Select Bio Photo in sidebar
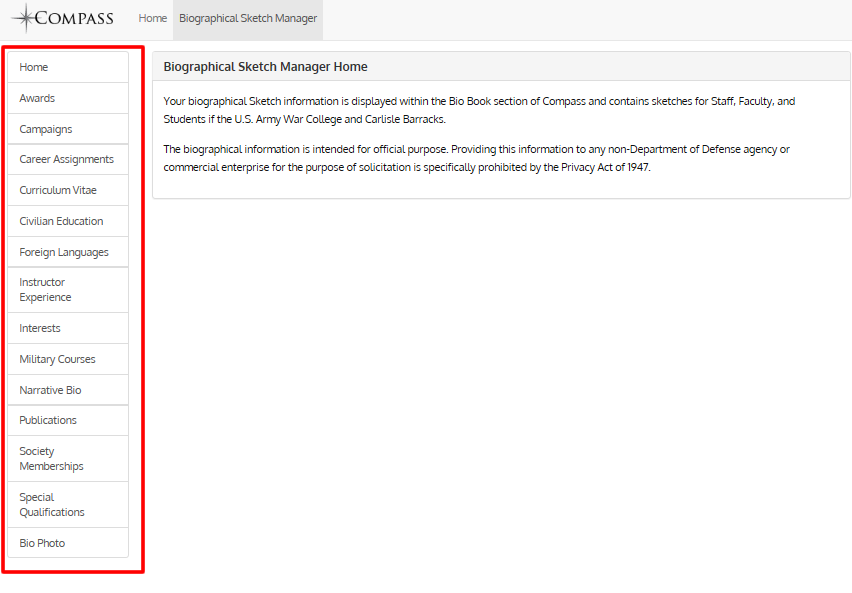 click(x=68, y=542)
